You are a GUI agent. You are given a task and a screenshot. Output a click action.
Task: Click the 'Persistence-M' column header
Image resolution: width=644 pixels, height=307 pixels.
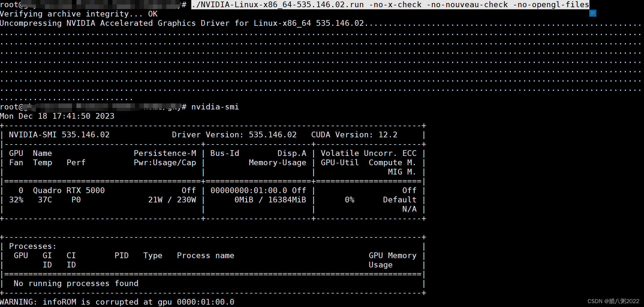tap(165, 153)
